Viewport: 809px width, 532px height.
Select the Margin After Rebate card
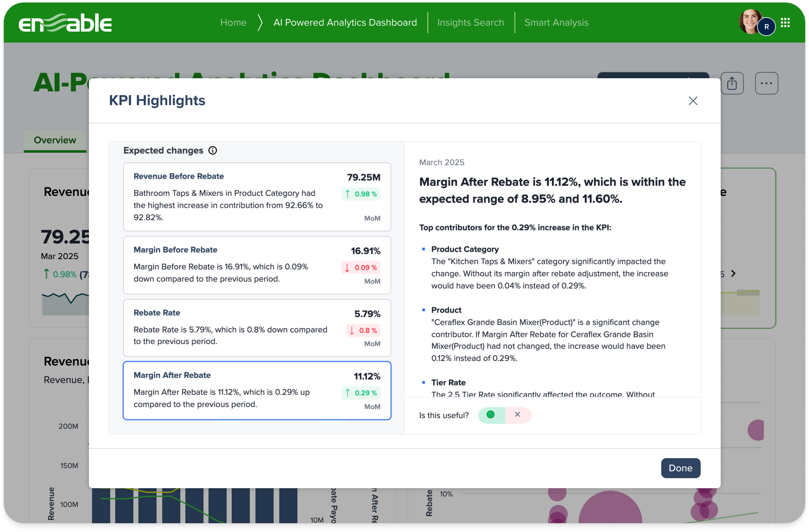click(257, 390)
